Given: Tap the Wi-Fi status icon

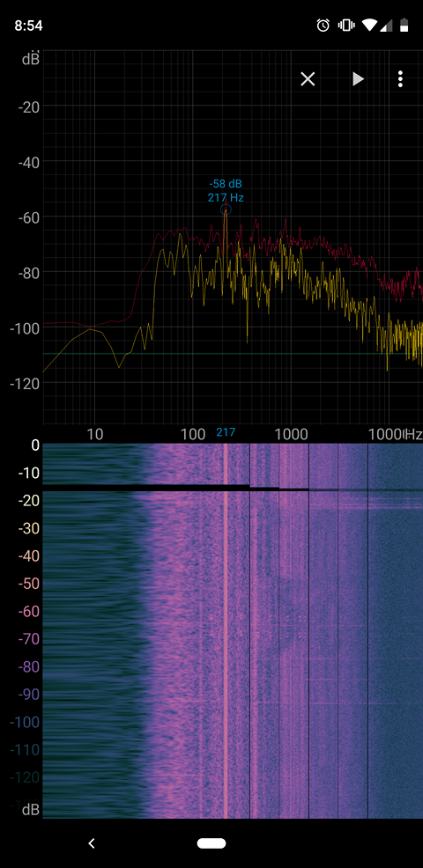Looking at the screenshot, I should tap(370, 25).
